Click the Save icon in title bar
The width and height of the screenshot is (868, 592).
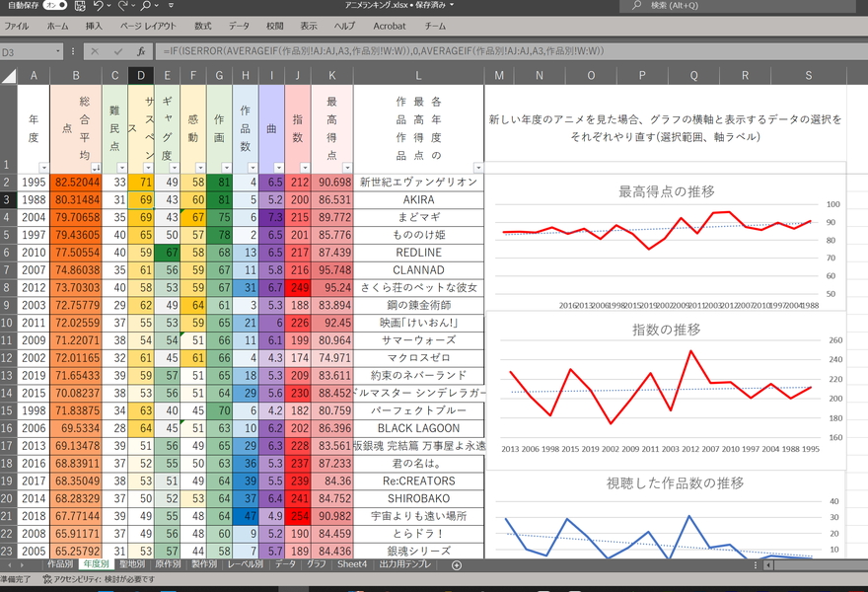click(79, 6)
